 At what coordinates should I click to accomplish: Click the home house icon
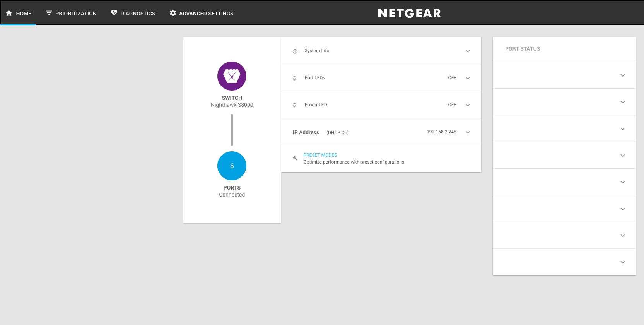[9, 13]
